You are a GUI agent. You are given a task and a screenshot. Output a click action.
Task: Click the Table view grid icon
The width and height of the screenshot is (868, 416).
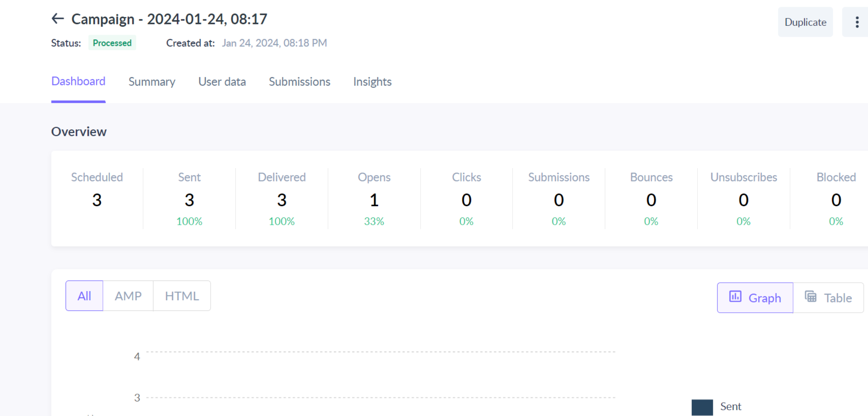pyautogui.click(x=810, y=297)
